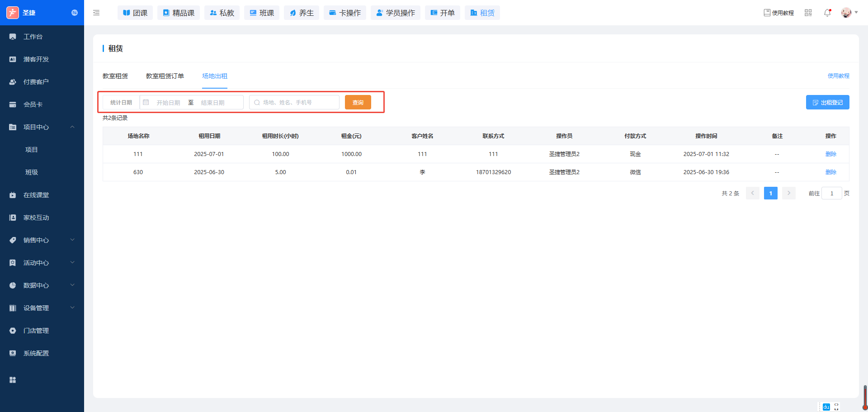Toggle the blue switch beside 圣捷 logo
The width and height of the screenshot is (868, 412).
tap(75, 13)
